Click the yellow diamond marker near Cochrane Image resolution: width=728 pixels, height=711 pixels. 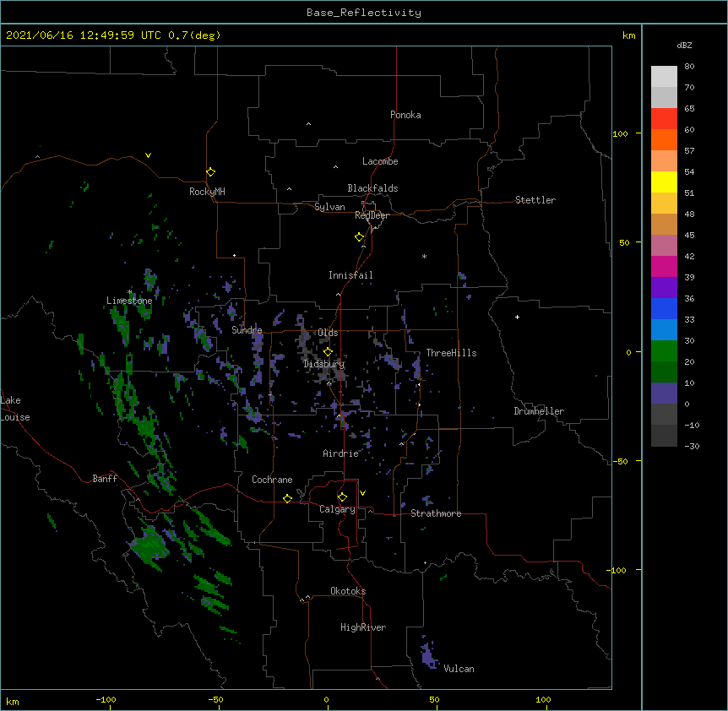[287, 498]
